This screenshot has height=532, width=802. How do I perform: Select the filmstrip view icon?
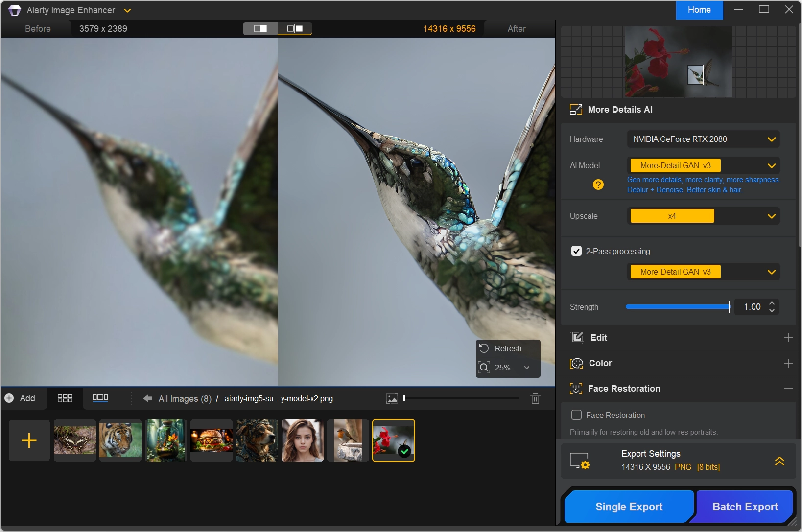(100, 398)
